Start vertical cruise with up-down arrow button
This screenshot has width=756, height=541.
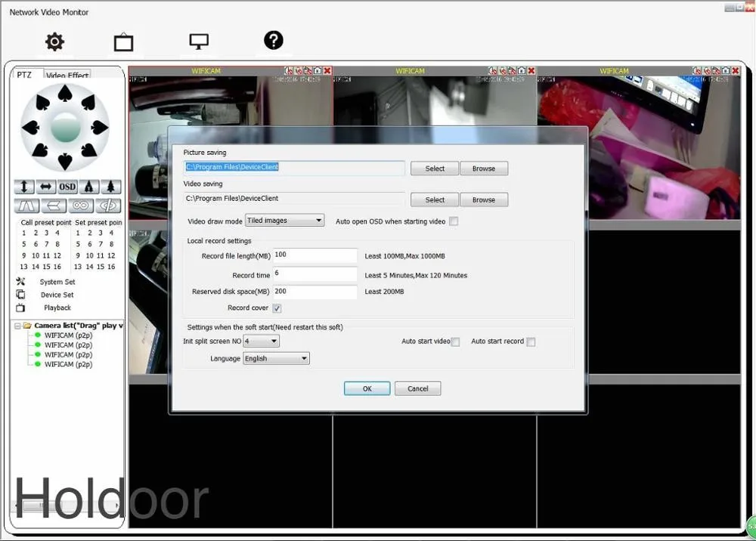[24, 187]
